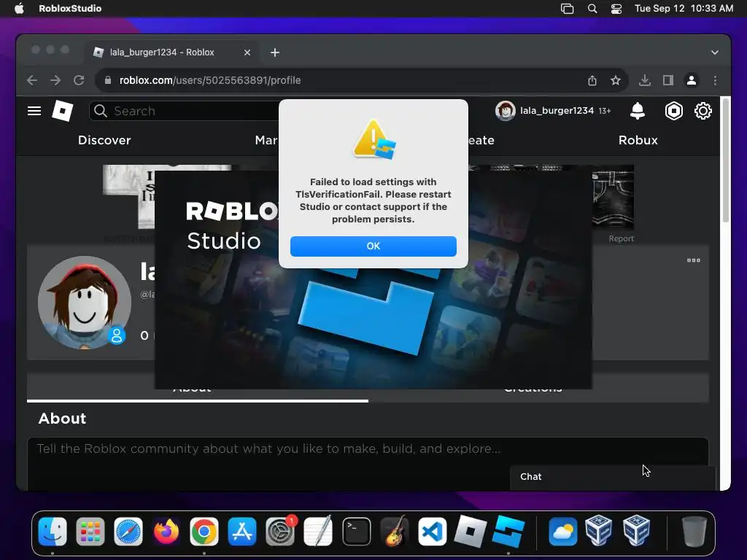Open Terminal from the dock

point(356,532)
